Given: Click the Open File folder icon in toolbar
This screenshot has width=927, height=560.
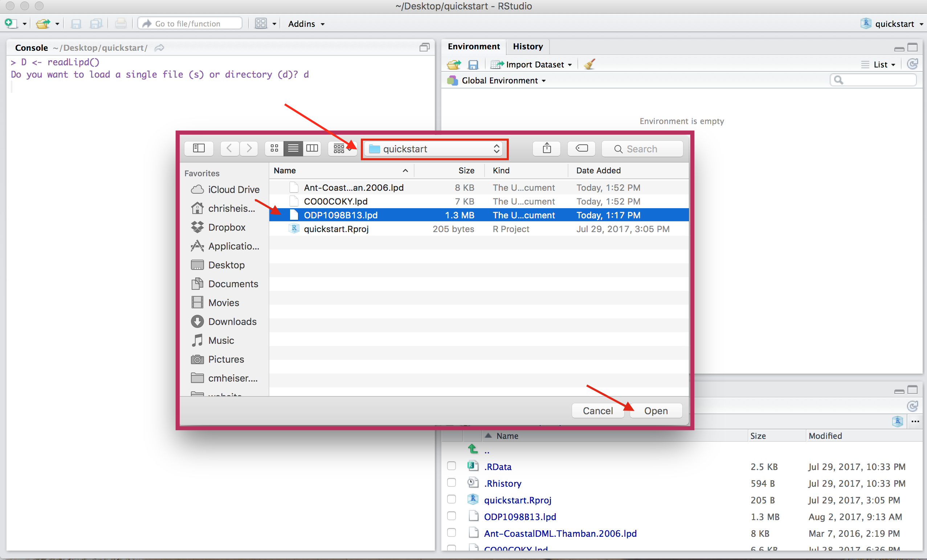Looking at the screenshot, I should pyautogui.click(x=43, y=24).
